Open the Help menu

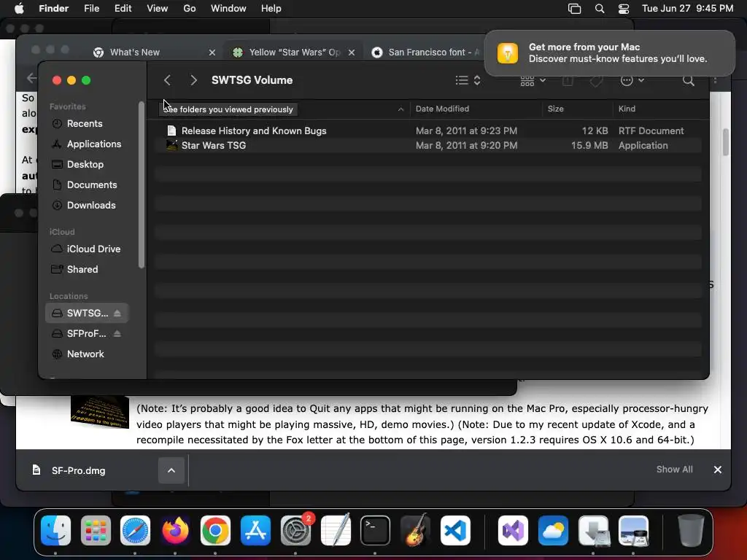tap(271, 9)
